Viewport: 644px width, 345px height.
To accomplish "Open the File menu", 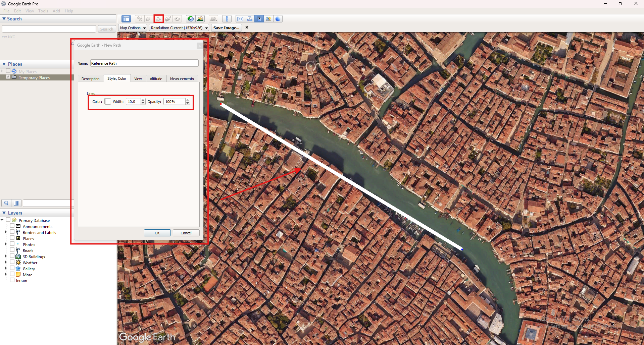I will (x=6, y=11).
